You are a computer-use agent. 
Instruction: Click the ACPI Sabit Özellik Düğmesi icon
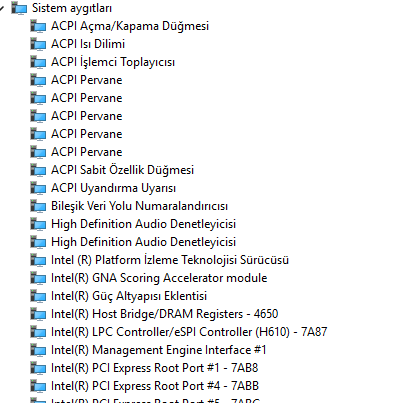[x=38, y=170]
